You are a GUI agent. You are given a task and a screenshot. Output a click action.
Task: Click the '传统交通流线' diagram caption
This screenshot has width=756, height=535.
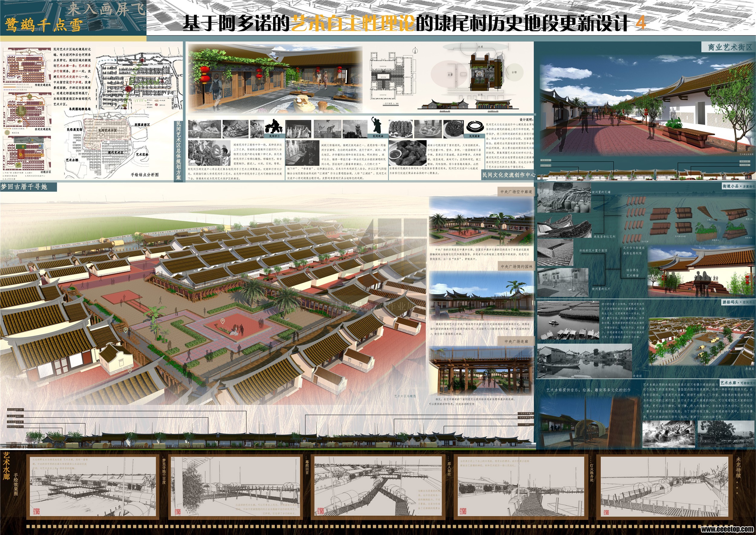pos(43,85)
